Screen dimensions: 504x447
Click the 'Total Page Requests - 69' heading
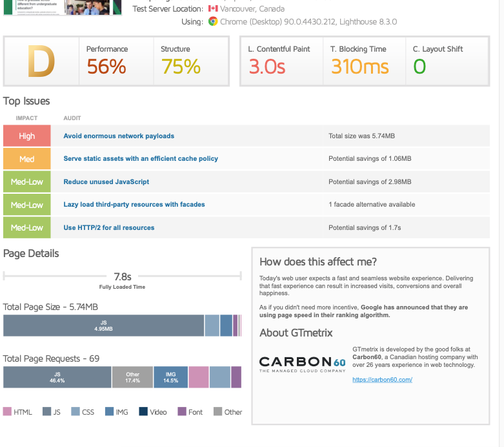coord(51,359)
